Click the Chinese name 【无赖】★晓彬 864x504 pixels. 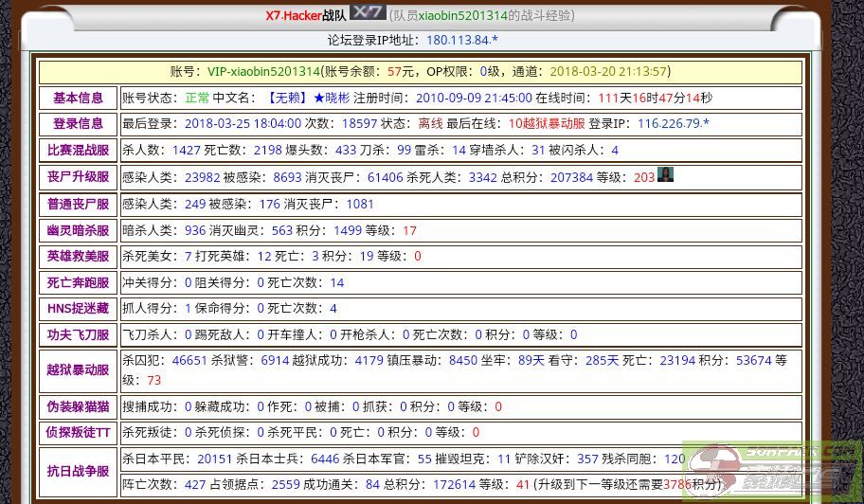pyautogui.click(x=309, y=98)
